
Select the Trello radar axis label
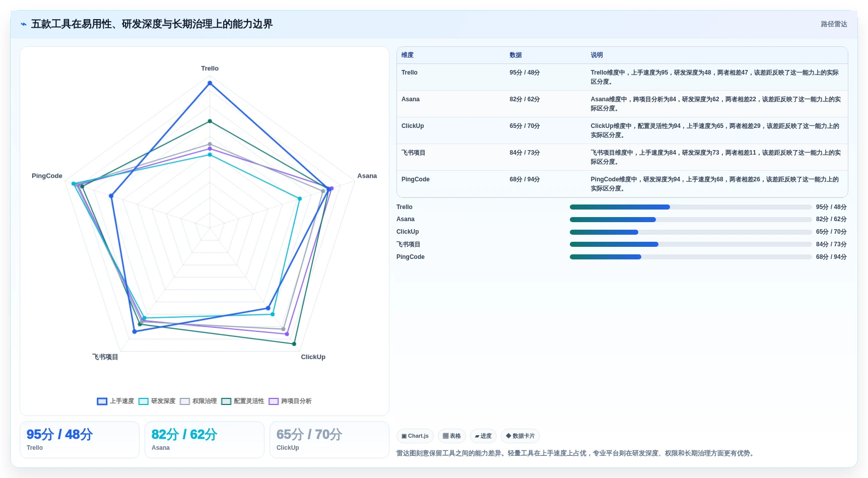[210, 69]
